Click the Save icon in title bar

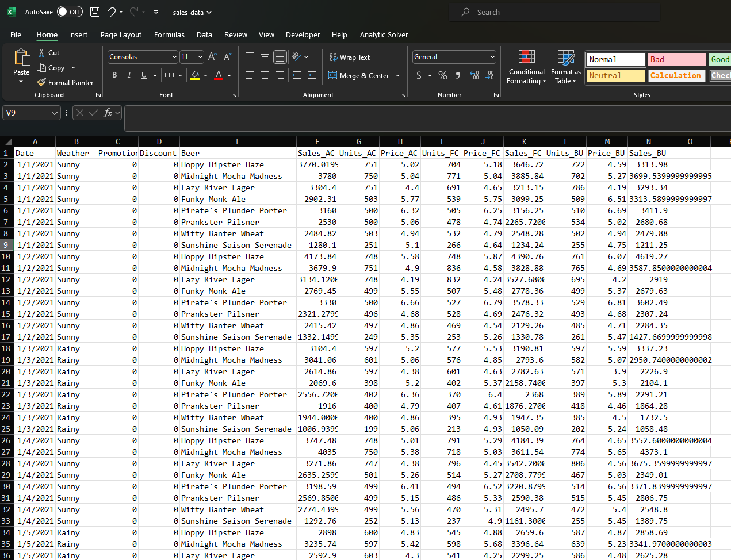pos(95,12)
